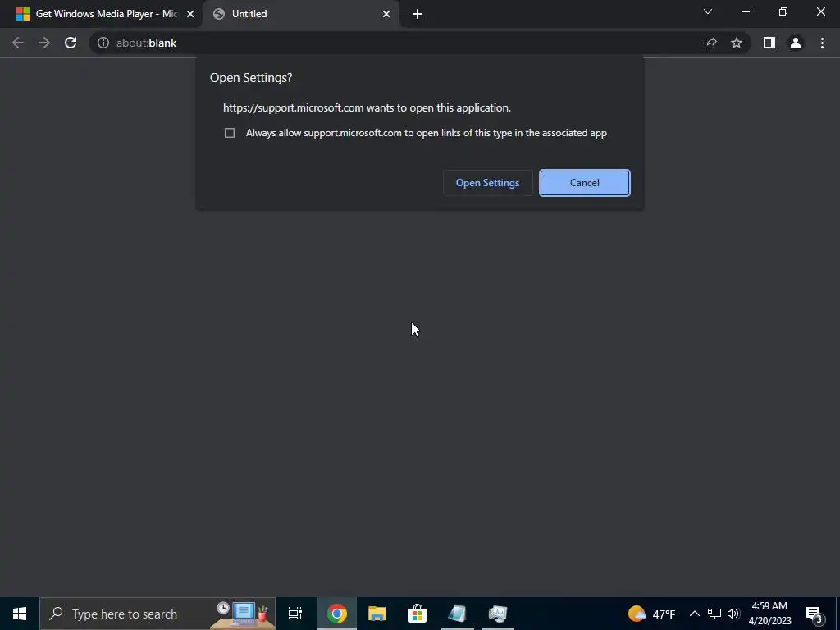Image resolution: width=840 pixels, height=630 pixels.
Task: Show hidden system tray icons
Action: [x=694, y=614]
